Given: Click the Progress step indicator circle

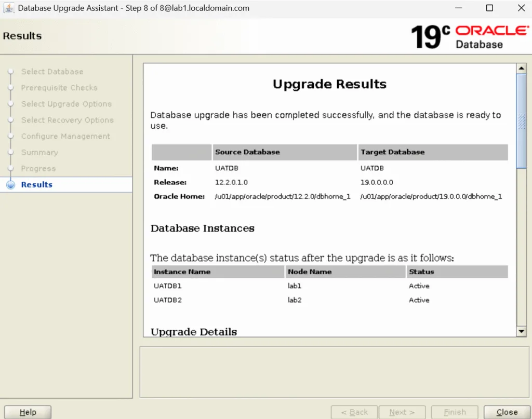Looking at the screenshot, I should tap(11, 168).
